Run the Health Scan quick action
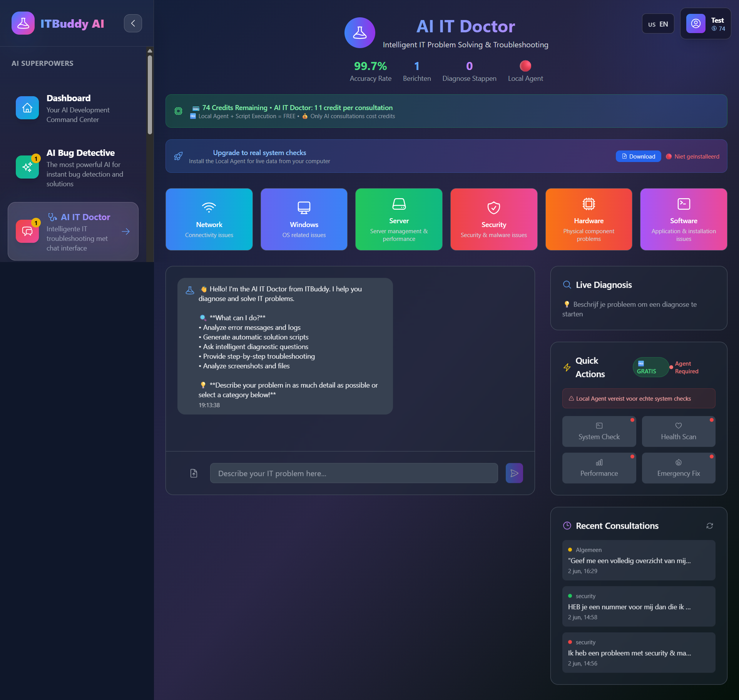Image resolution: width=739 pixels, height=700 pixels. [x=679, y=431]
